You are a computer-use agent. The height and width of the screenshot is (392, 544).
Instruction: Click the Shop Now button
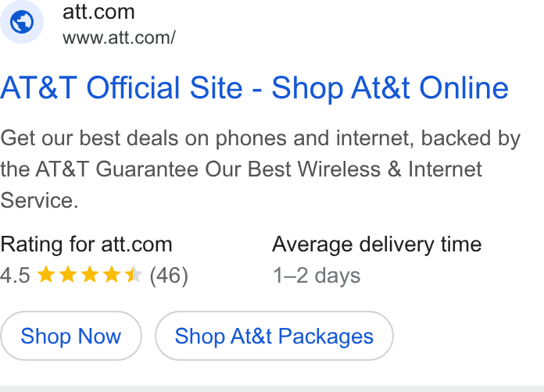(71, 336)
